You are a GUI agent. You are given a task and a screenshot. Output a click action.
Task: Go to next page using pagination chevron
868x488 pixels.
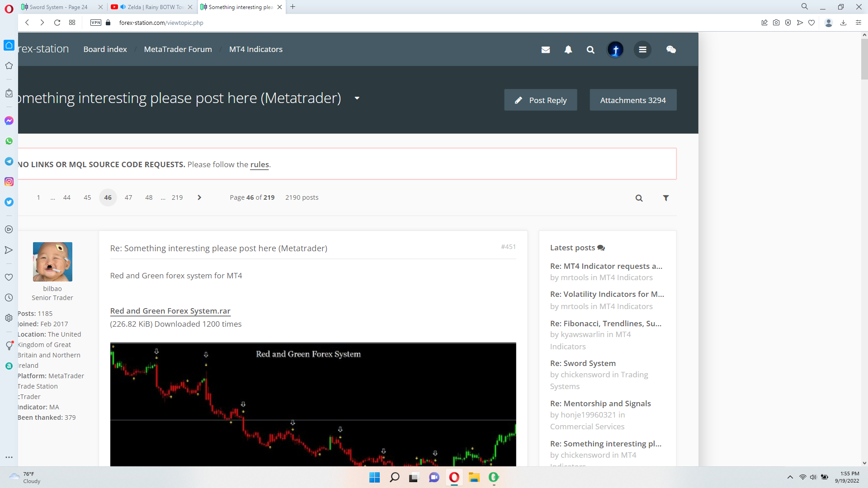pyautogui.click(x=199, y=197)
